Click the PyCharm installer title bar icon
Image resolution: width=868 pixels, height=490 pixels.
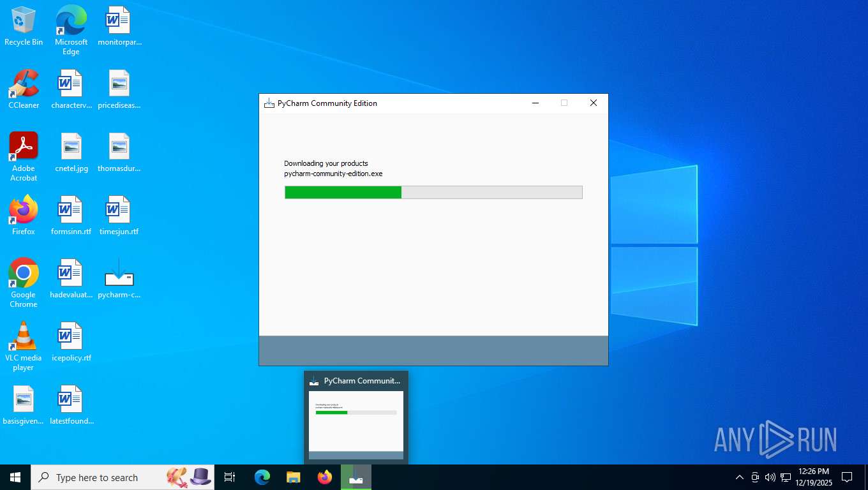click(269, 103)
